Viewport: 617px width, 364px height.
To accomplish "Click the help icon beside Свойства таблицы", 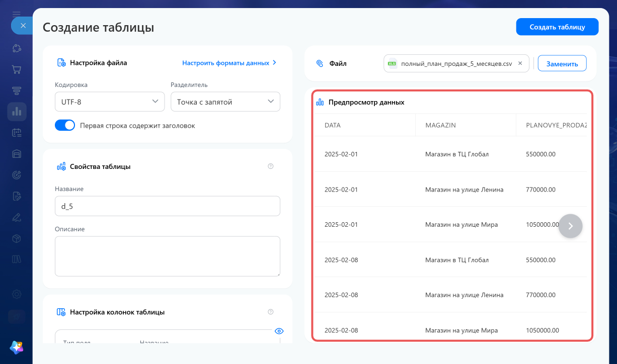I will point(271,166).
